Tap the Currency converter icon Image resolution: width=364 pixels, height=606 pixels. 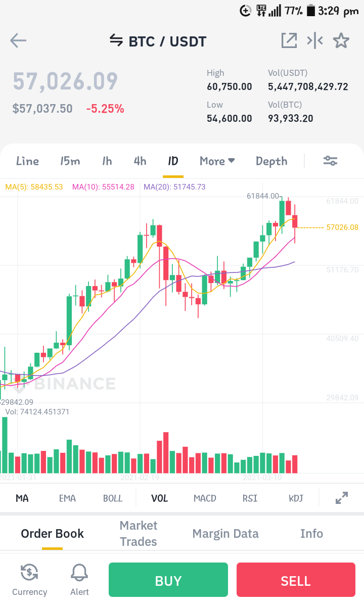coord(29,572)
